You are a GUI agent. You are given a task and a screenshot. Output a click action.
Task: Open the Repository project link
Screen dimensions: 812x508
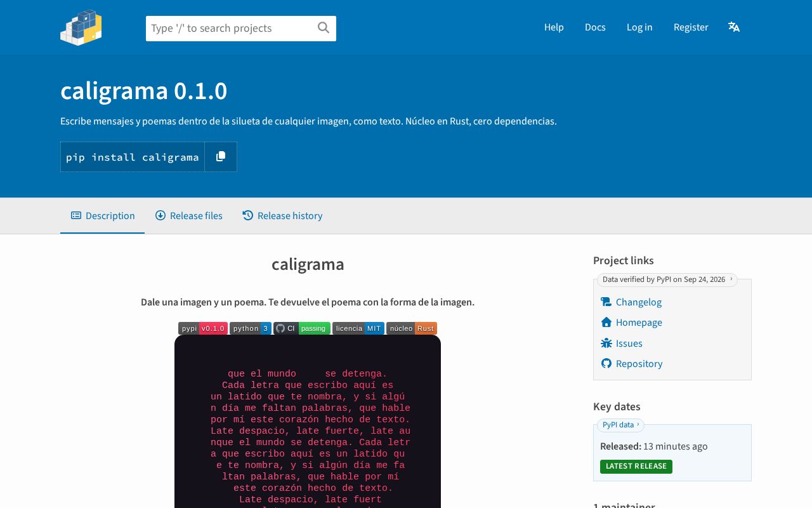pos(639,364)
